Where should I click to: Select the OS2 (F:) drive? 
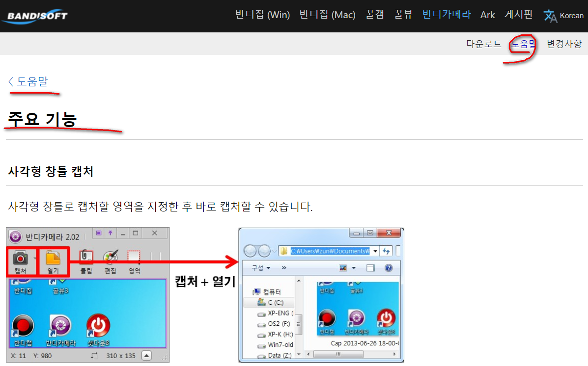(274, 323)
